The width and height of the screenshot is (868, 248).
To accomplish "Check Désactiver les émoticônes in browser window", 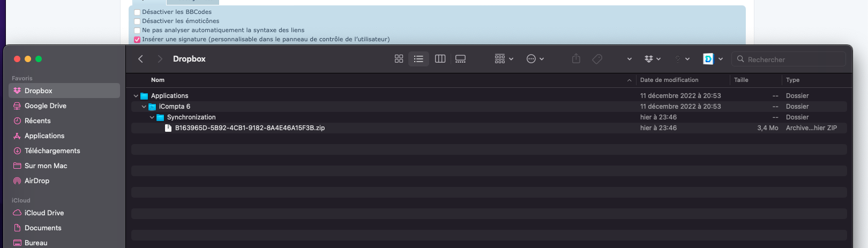I will pyautogui.click(x=137, y=21).
